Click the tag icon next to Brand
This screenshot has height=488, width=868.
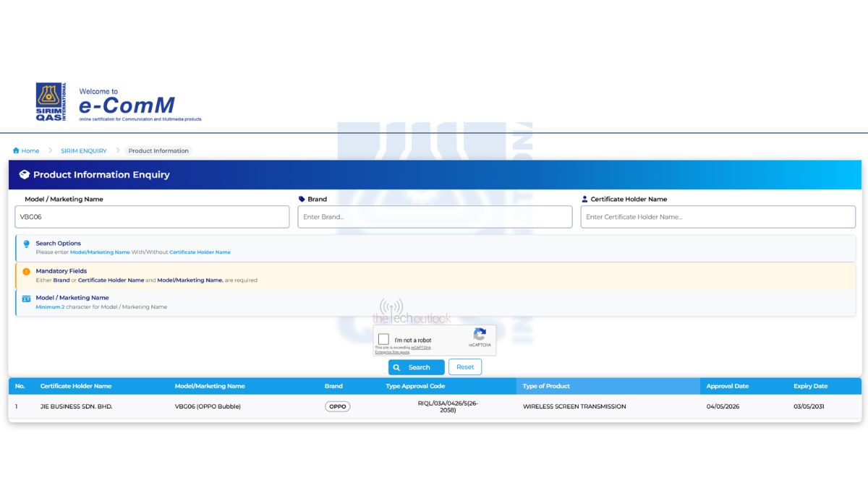tap(302, 199)
